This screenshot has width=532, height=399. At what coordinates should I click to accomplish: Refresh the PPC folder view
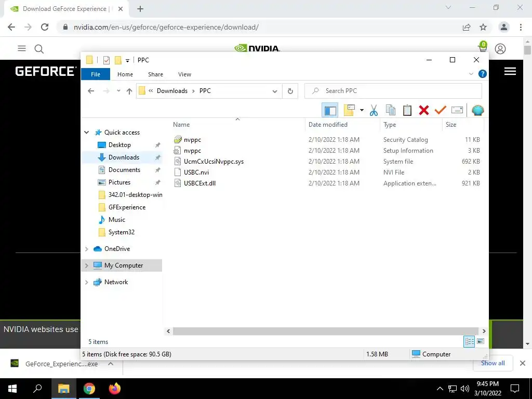pos(290,91)
